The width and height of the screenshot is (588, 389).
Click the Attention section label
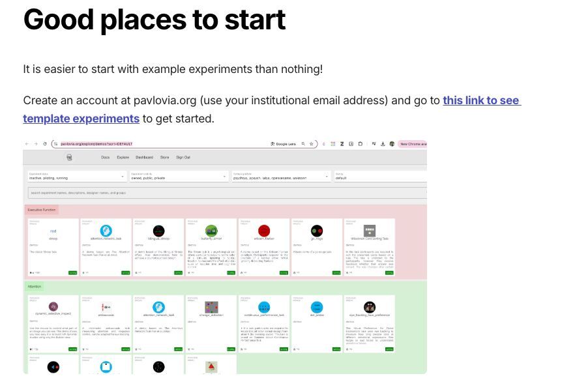pos(35,287)
